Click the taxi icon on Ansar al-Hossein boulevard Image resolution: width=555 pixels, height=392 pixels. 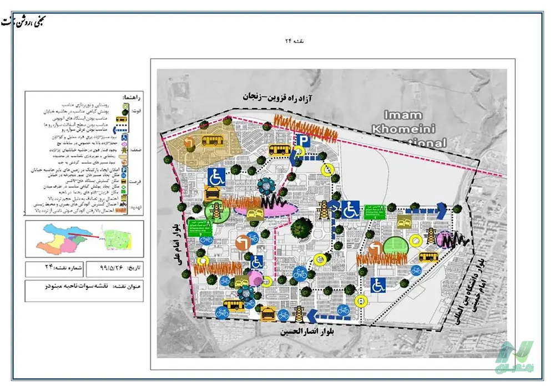pos(268,314)
